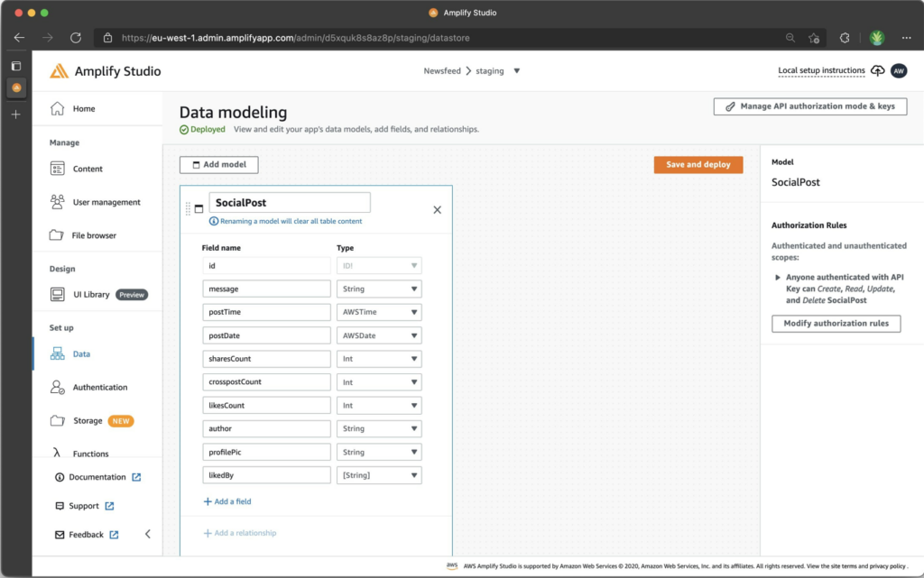Open the Home menu item
Viewport: 924px width, 578px height.
pyautogui.click(x=84, y=108)
